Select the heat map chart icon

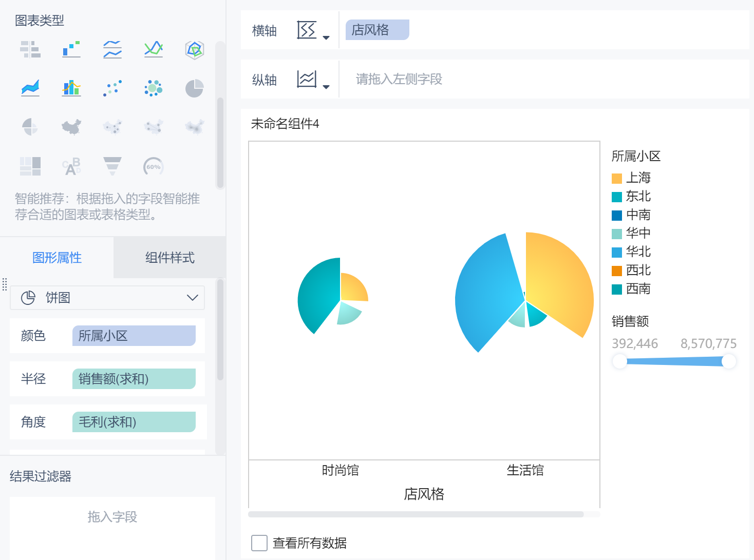(x=195, y=127)
